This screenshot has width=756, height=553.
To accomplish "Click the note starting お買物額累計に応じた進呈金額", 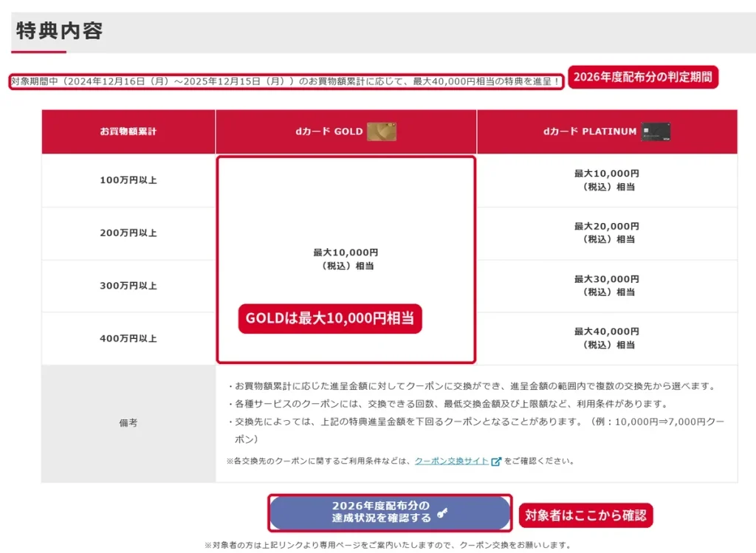I will [472, 386].
